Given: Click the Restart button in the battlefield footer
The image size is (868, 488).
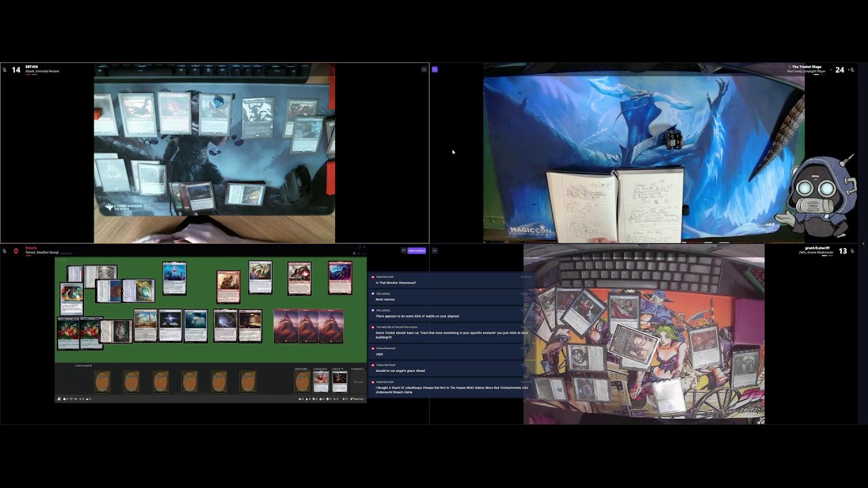Looking at the screenshot, I should 357,399.
